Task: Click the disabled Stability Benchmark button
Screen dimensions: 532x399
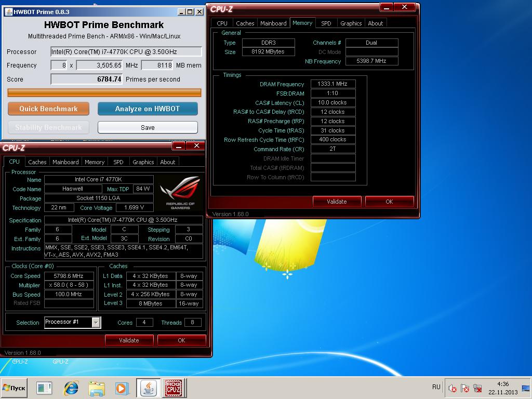Action: coord(48,128)
